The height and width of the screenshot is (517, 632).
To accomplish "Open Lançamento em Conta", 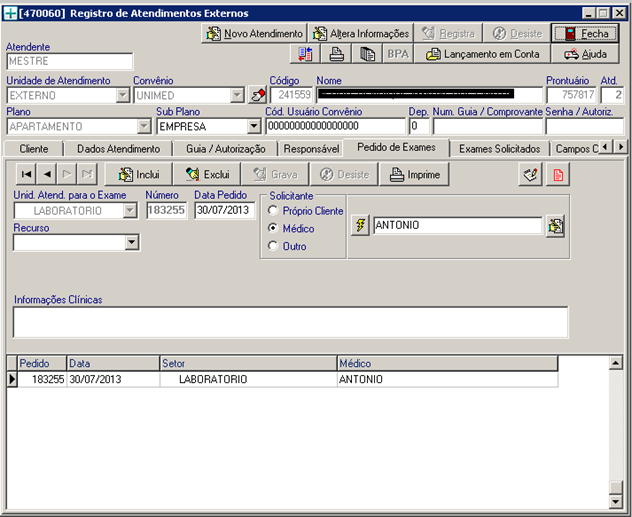I will point(482,54).
